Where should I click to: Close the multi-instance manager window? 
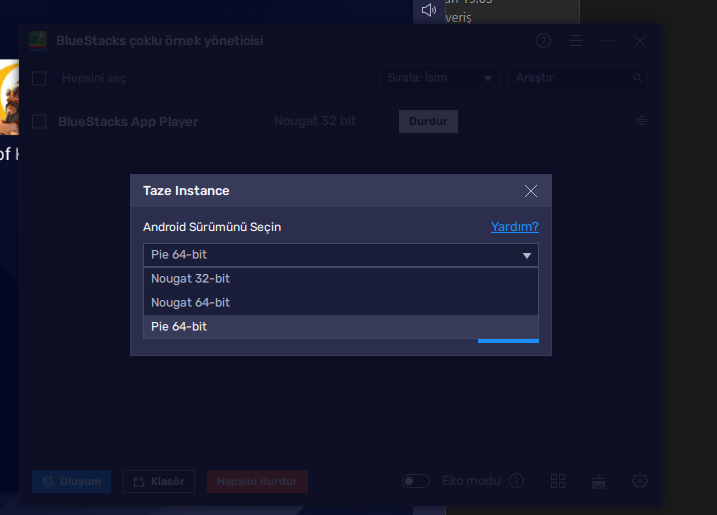tap(640, 41)
